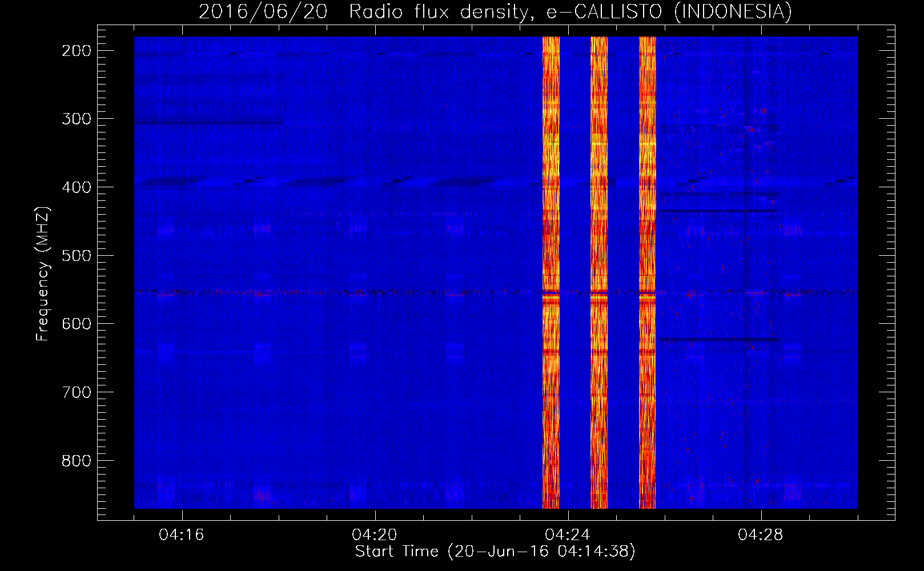The width and height of the screenshot is (924, 571).
Task: Click the 04:16 time tick label
Action: pyautogui.click(x=182, y=535)
